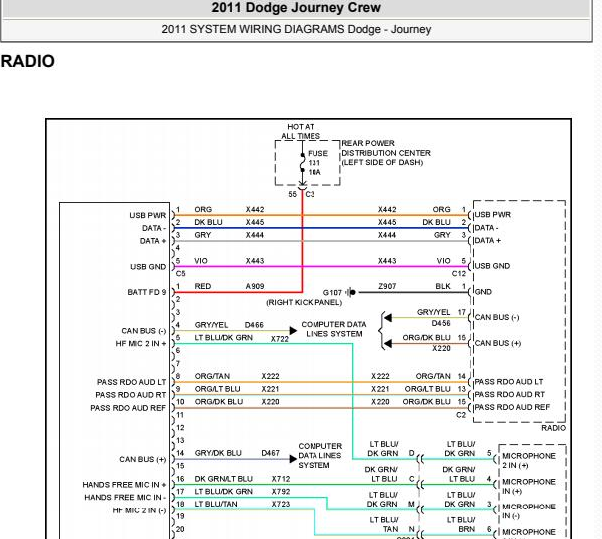
Task: Click 'CAN BUS (+)' label on the left connector
Action: point(142,460)
